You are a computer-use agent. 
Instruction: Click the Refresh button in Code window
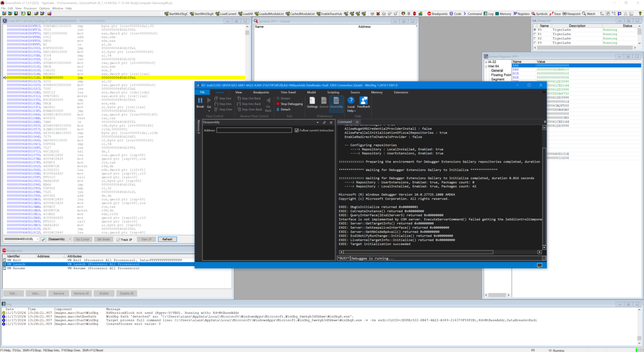167,239
